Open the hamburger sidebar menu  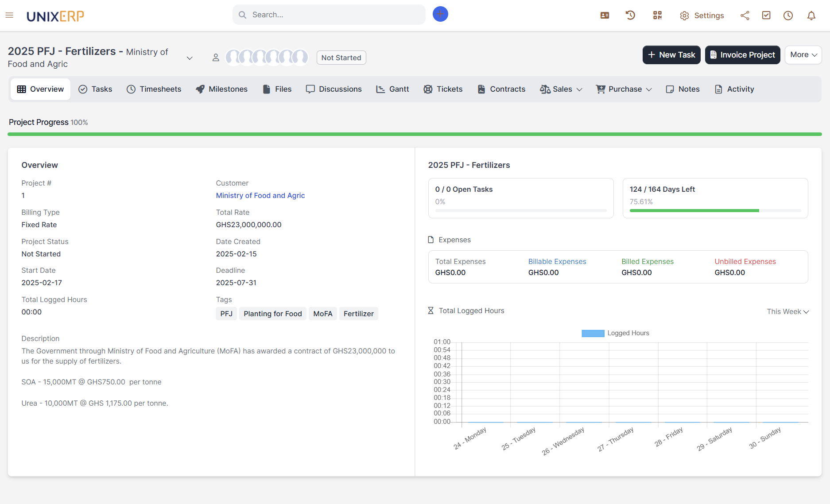[x=9, y=16]
